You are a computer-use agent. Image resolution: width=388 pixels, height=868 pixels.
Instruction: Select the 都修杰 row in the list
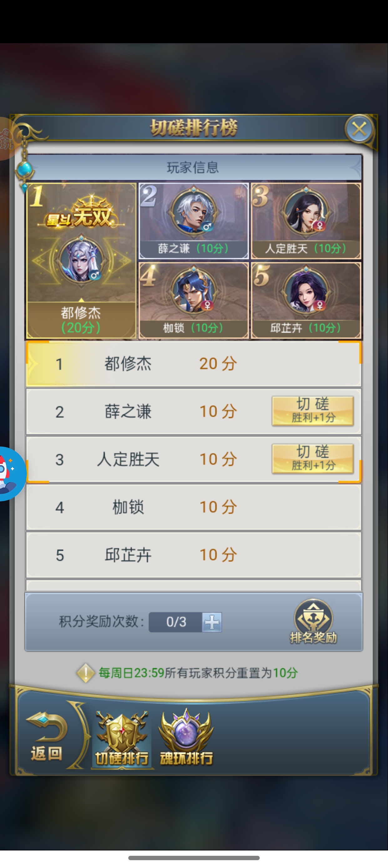click(194, 364)
